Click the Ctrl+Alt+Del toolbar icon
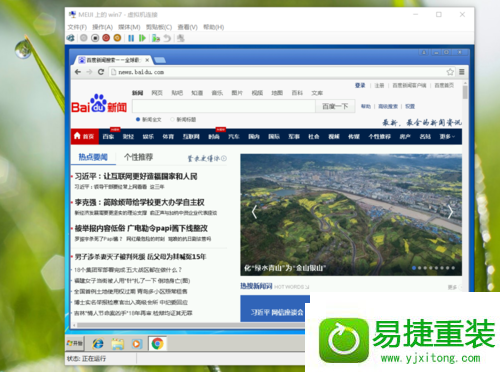Screen dimensions: 500x372 tap(71, 38)
